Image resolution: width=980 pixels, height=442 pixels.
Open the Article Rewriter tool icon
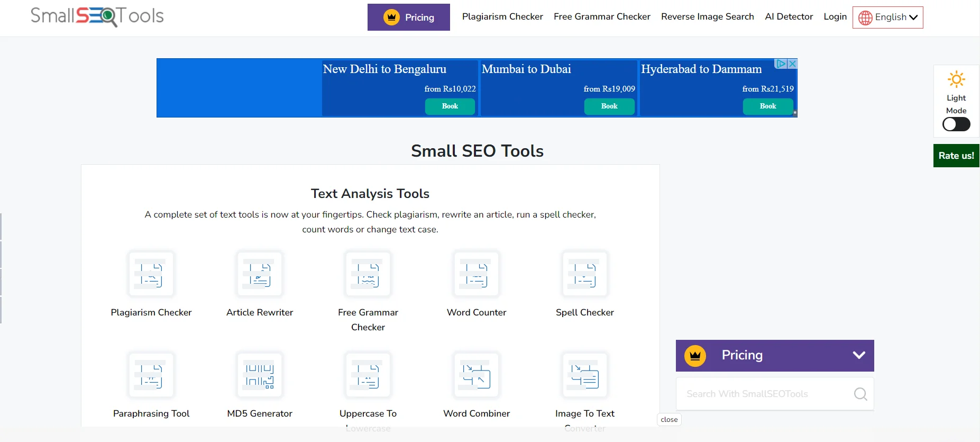(x=260, y=274)
